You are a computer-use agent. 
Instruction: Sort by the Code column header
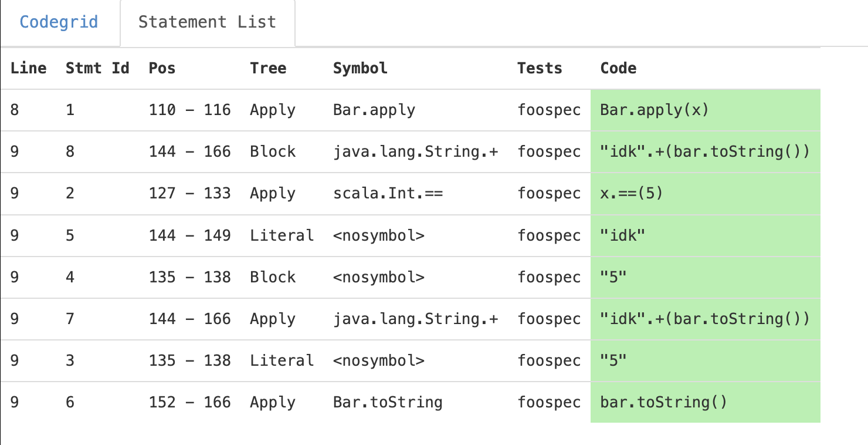pyautogui.click(x=619, y=68)
